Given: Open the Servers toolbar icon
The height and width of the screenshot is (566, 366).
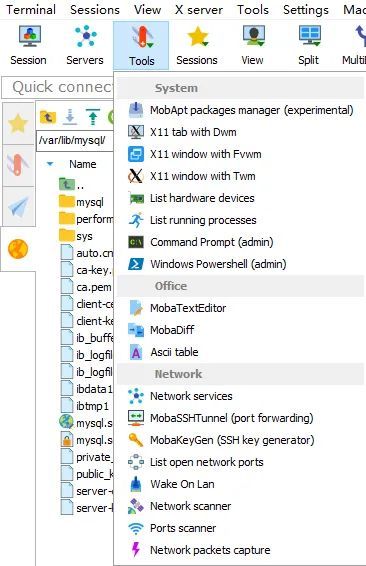Looking at the screenshot, I should pyautogui.click(x=85, y=45).
